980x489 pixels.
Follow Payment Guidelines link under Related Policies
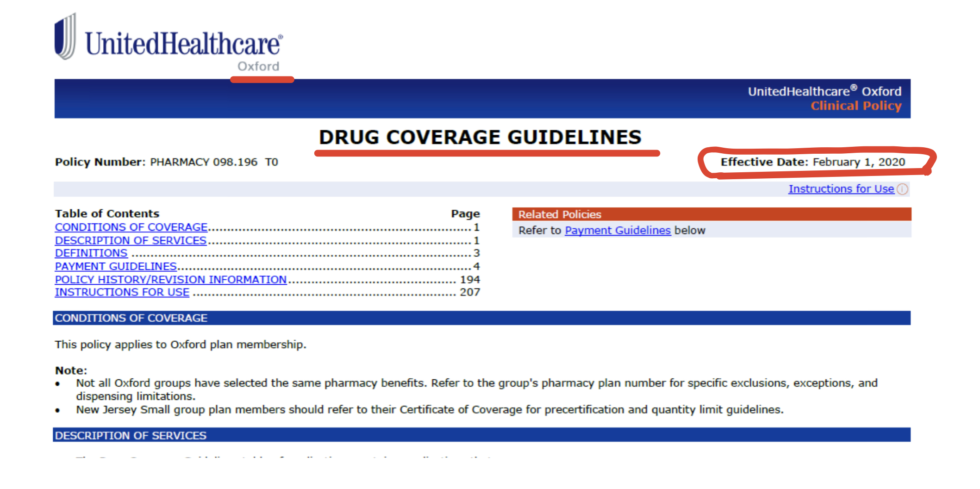[618, 231]
